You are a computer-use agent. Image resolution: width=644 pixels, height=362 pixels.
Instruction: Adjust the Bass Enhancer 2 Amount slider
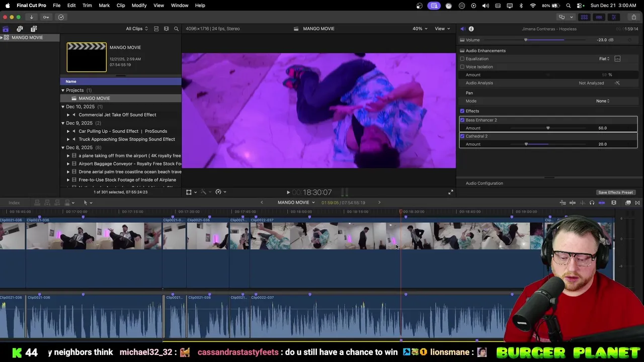[548, 128]
